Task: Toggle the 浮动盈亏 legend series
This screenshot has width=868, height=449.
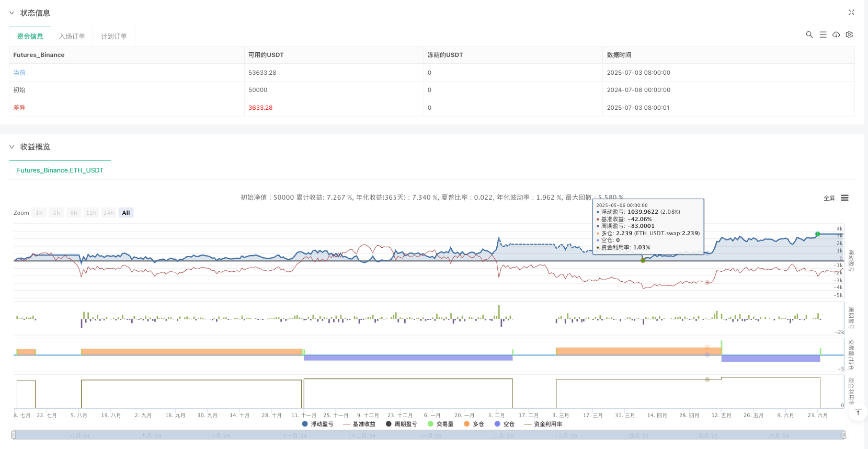Action: click(x=317, y=424)
